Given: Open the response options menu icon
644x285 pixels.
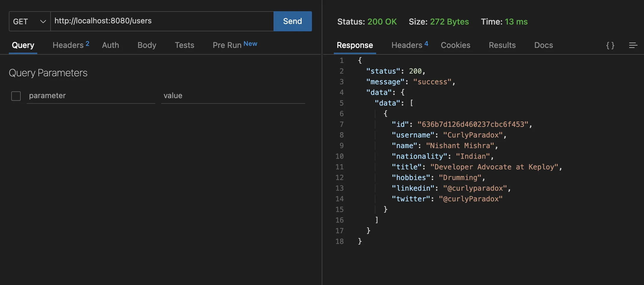Looking at the screenshot, I should [633, 45].
